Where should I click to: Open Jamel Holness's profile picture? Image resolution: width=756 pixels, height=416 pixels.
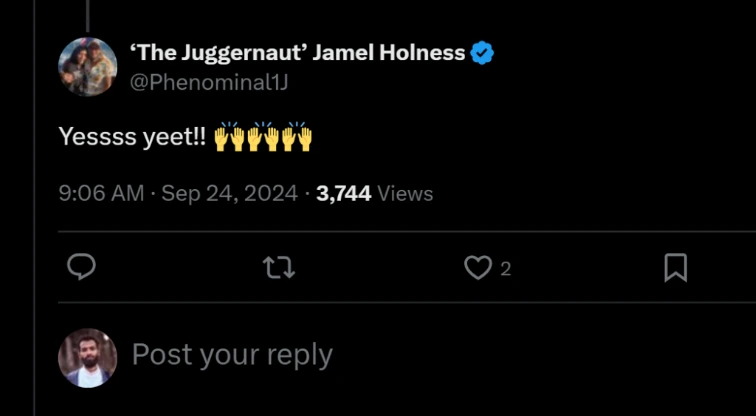(x=87, y=67)
